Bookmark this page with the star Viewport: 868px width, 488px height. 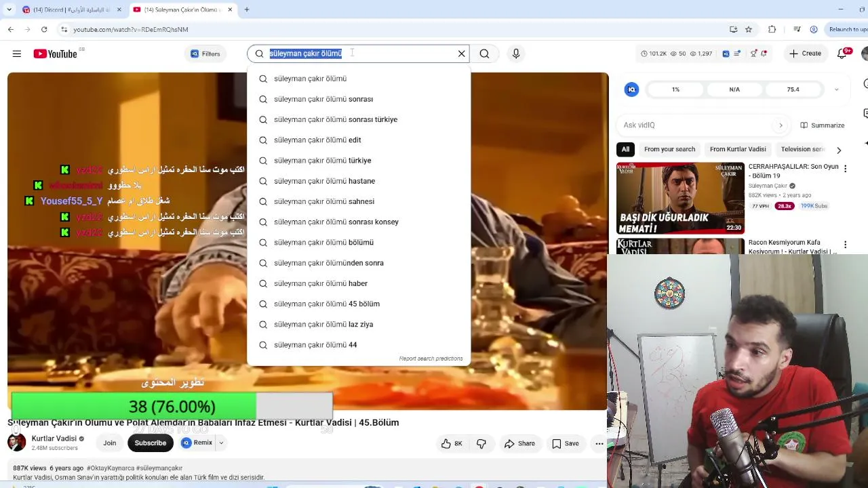tap(749, 29)
